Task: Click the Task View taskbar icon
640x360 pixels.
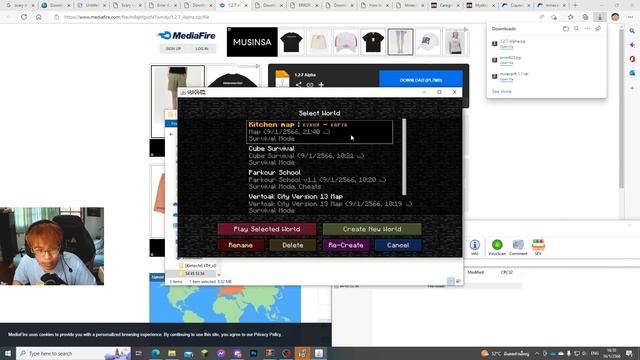Action: click(x=139, y=353)
